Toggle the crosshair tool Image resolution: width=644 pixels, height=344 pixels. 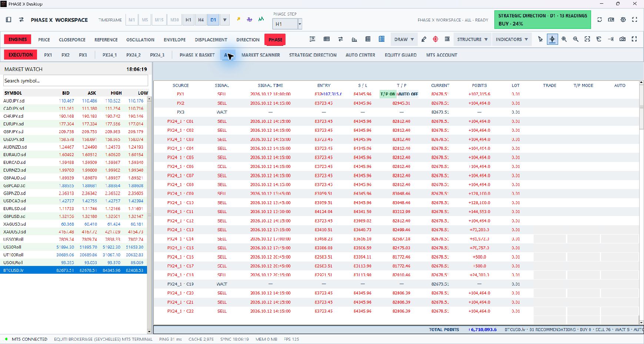(x=552, y=39)
